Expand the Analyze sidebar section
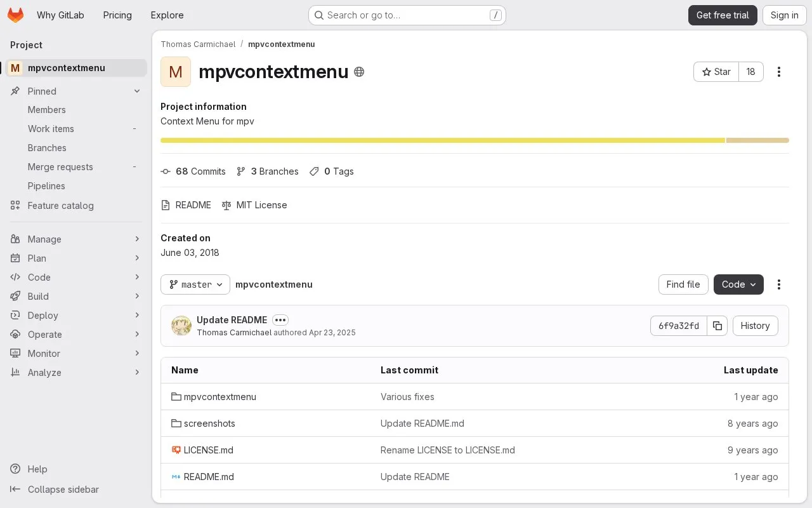The height and width of the screenshot is (508, 812). 76,373
